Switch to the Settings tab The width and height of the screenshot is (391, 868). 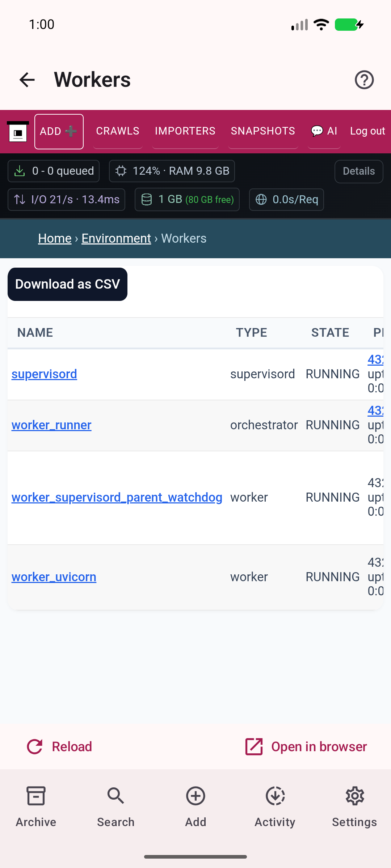[355, 807]
